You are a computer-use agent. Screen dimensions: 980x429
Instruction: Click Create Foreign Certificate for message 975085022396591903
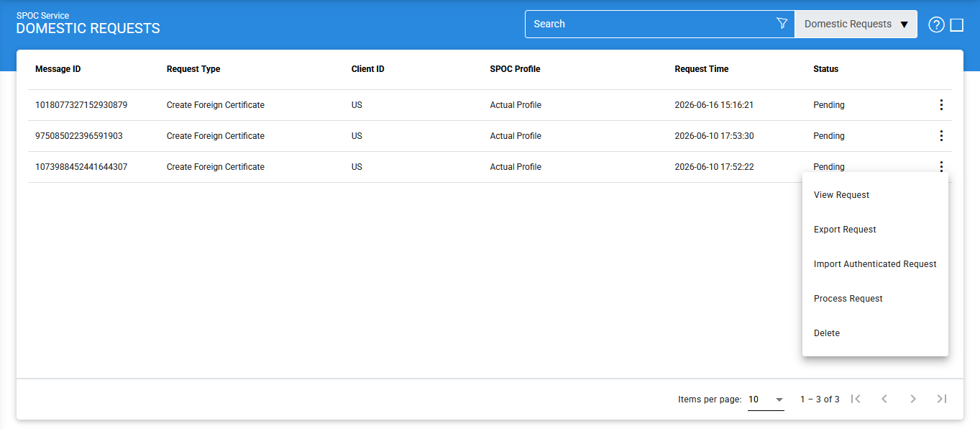(x=216, y=136)
